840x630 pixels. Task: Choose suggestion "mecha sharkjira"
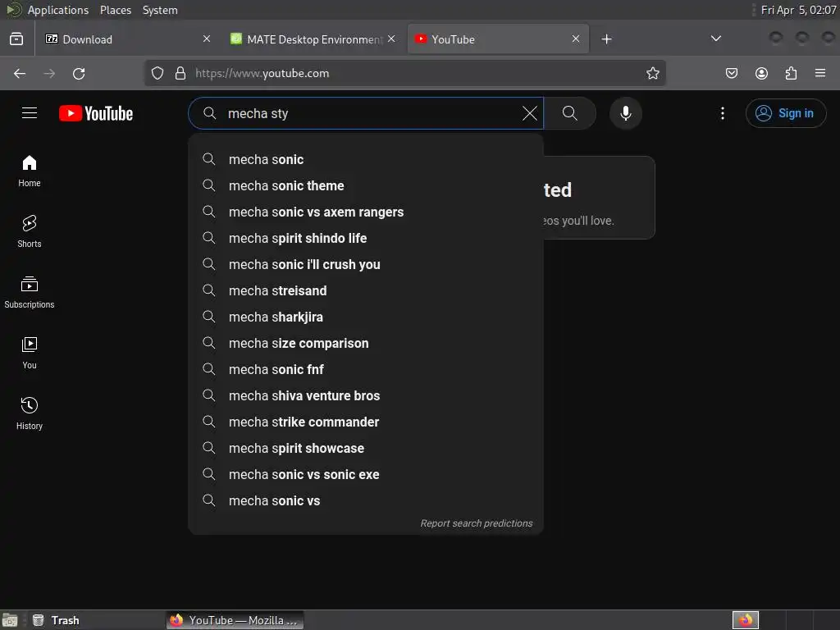click(366, 317)
